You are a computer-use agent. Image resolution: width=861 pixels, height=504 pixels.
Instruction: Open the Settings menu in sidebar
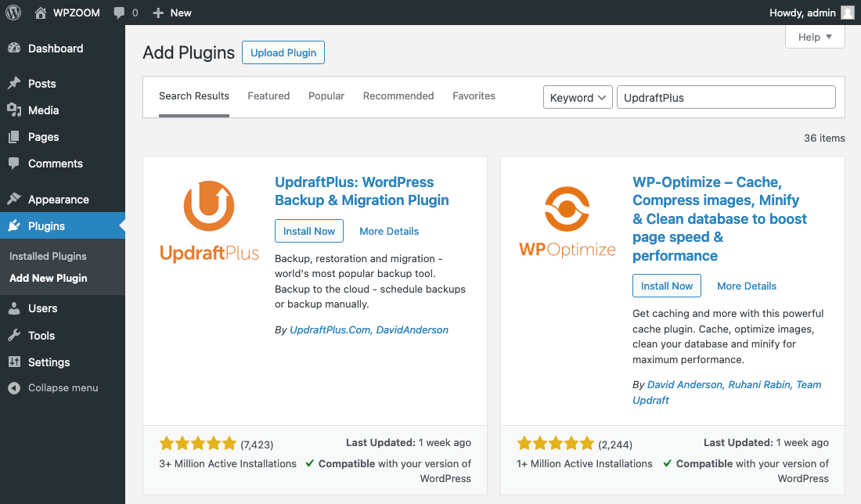[x=49, y=362]
